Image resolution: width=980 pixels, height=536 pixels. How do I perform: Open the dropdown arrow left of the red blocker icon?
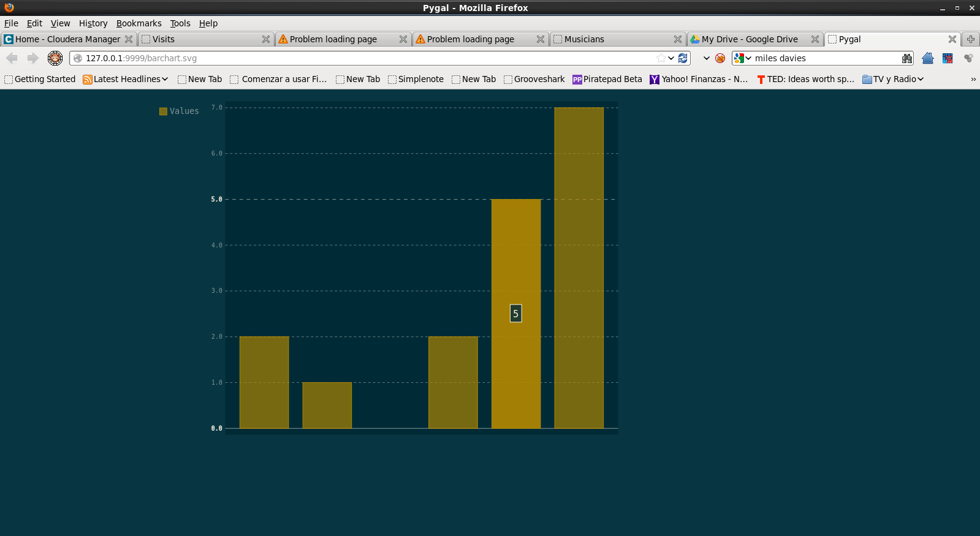coord(707,58)
